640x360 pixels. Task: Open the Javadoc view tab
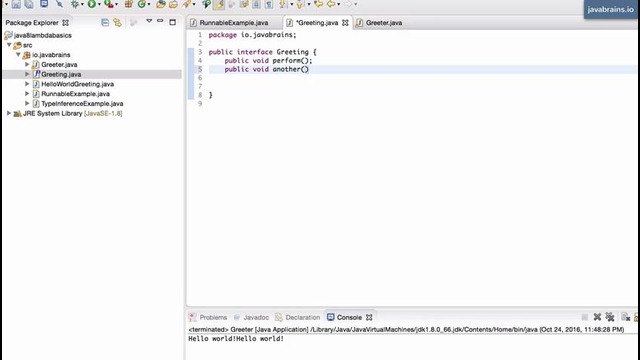(x=256, y=317)
